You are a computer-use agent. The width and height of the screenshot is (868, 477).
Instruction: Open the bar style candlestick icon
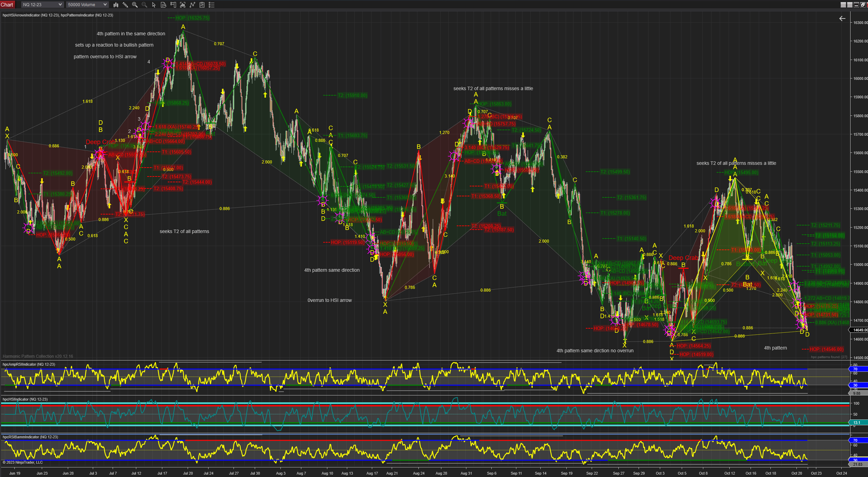(116, 5)
